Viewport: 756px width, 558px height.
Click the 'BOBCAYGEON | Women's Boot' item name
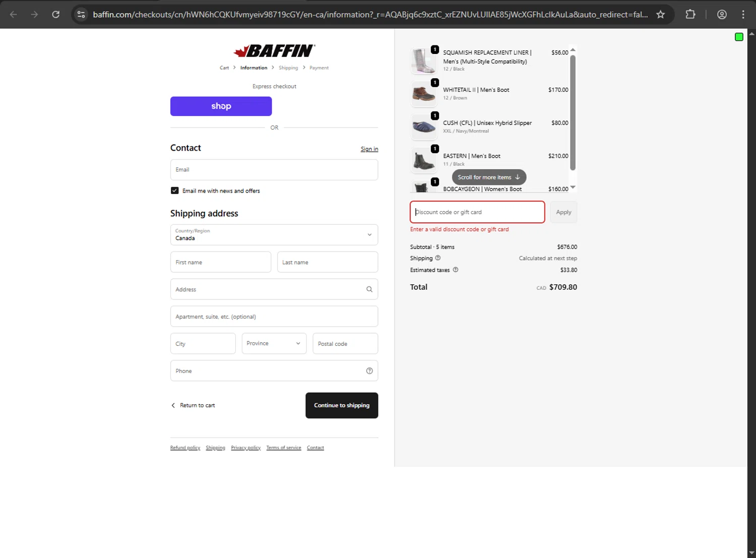[x=482, y=189]
